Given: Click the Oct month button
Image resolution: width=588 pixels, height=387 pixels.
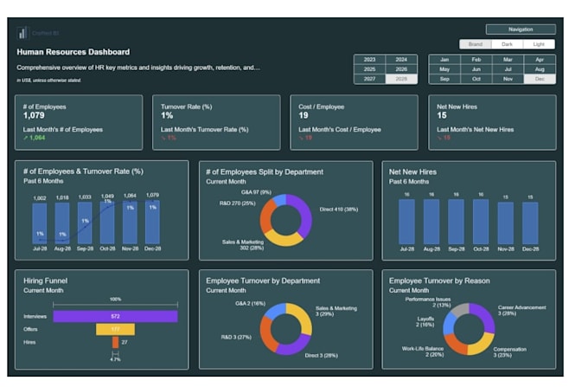Looking at the screenshot, I should [x=476, y=79].
